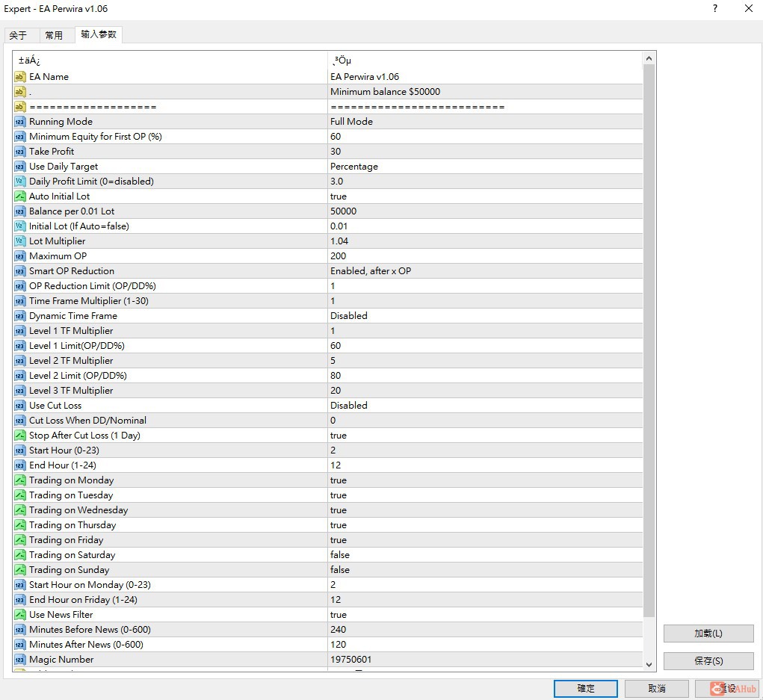Click the string icon beside EA Name
The width and height of the screenshot is (763, 700).
click(19, 76)
